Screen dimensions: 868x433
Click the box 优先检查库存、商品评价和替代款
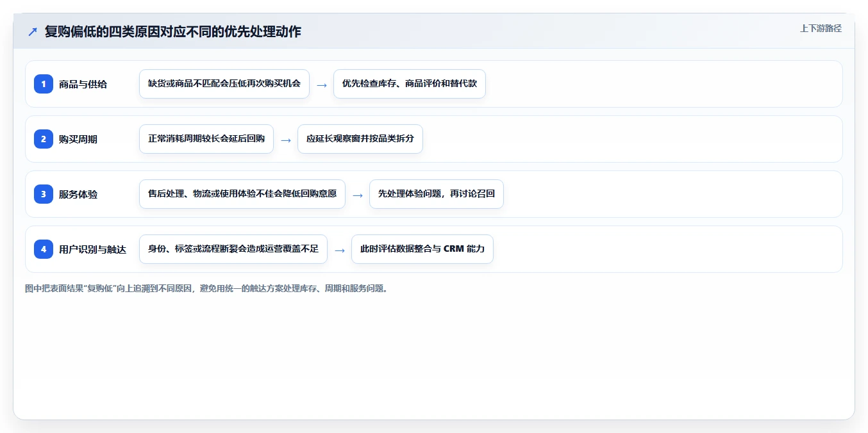(x=410, y=84)
